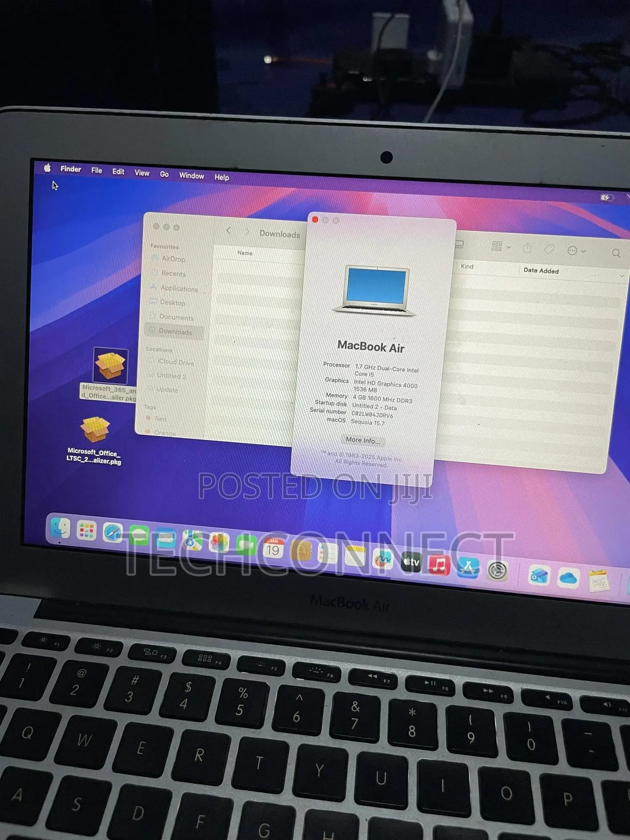Click the graphics value "Intel HD Graphics 4000"
Viewport: 630px width, 840px height.
point(386,384)
